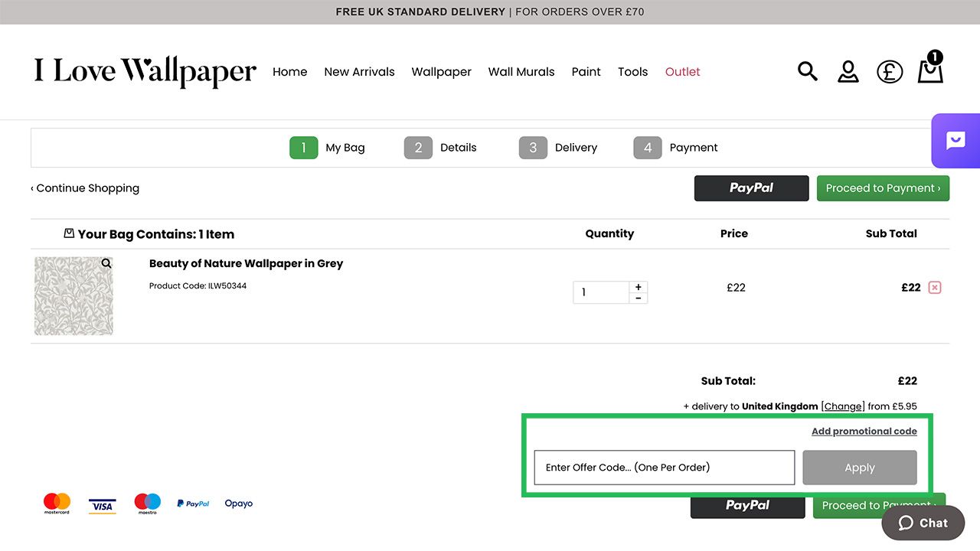Viewport: 980px width, 551px height.
Task: Click the Opayo logo
Action: 239,504
